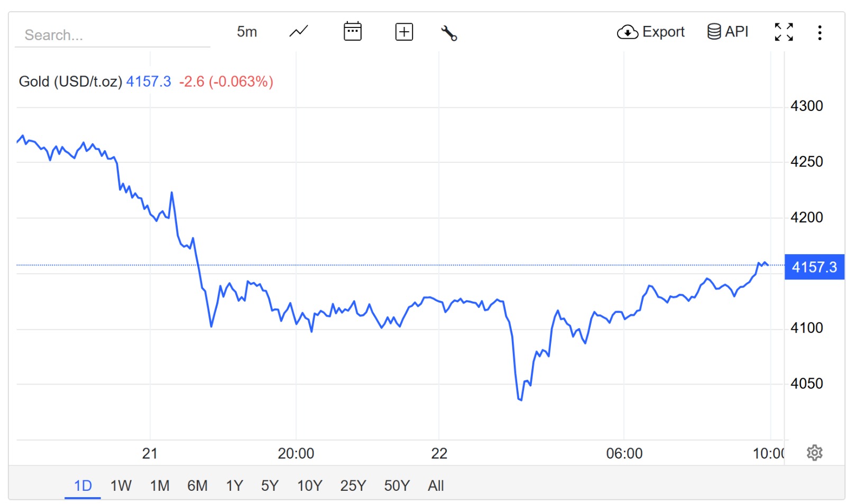Screen dimensions: 846x504
Task: Show the All time range
Action: [436, 486]
